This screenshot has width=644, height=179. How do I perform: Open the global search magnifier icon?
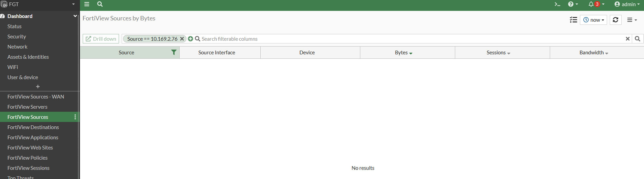pyautogui.click(x=100, y=4)
